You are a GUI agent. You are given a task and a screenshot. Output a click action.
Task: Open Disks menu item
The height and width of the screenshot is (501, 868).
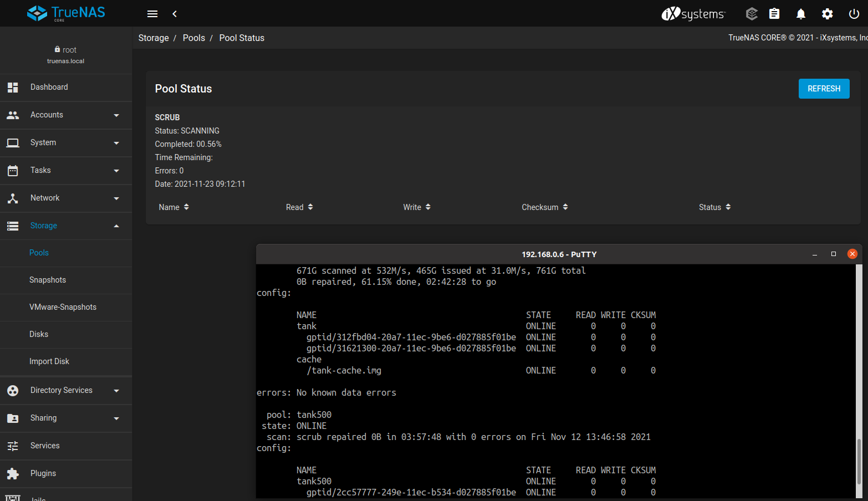[66, 335]
